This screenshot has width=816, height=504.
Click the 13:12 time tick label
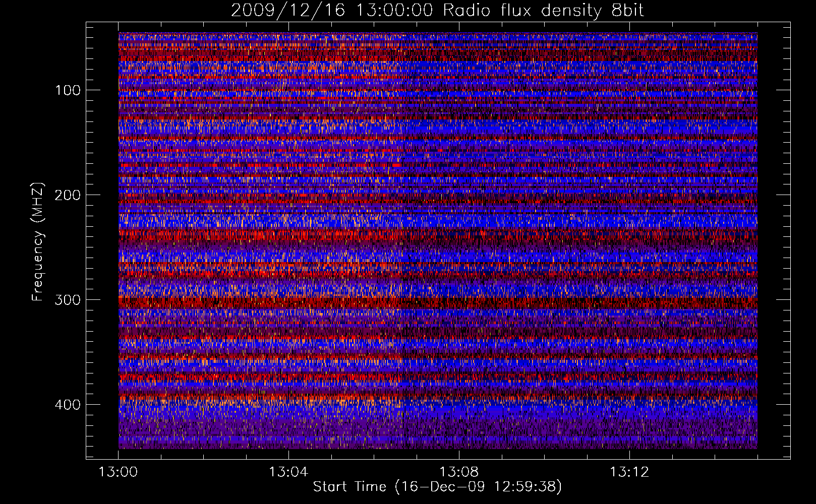(x=629, y=472)
